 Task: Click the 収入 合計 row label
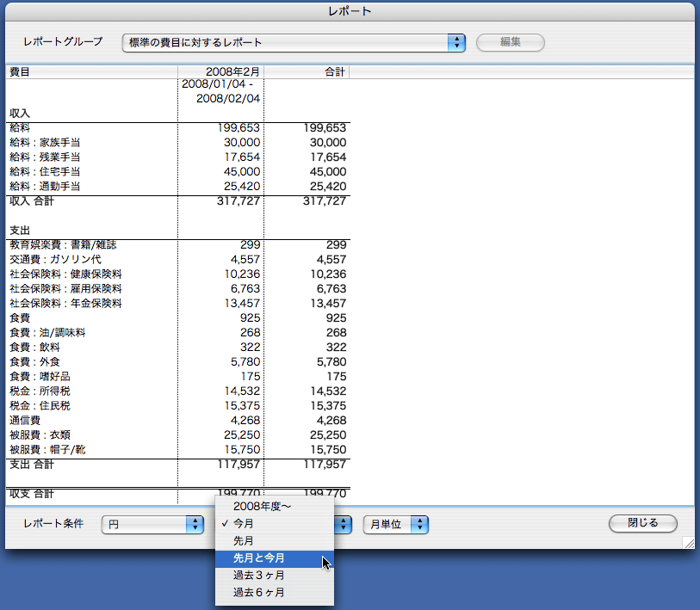(x=32, y=201)
